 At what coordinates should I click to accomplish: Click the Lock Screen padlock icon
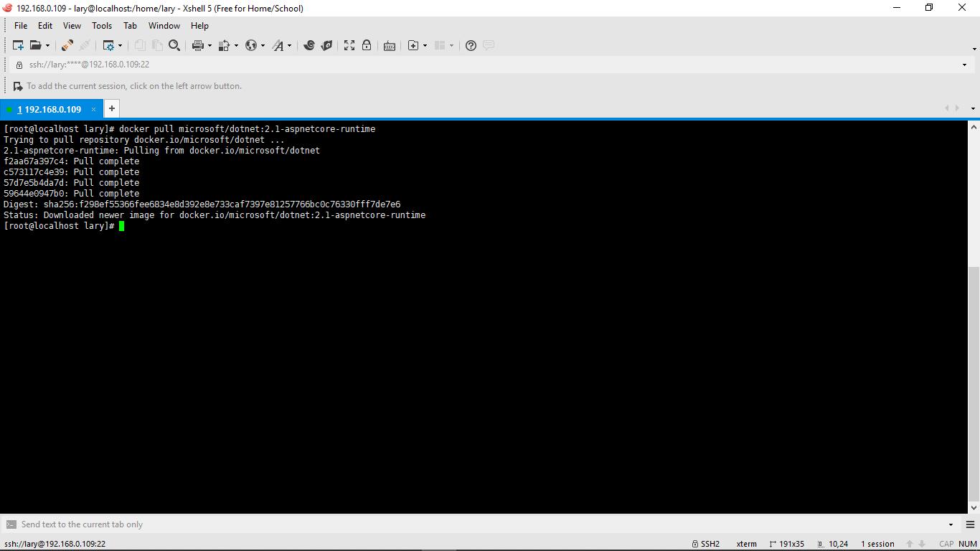pos(367,45)
